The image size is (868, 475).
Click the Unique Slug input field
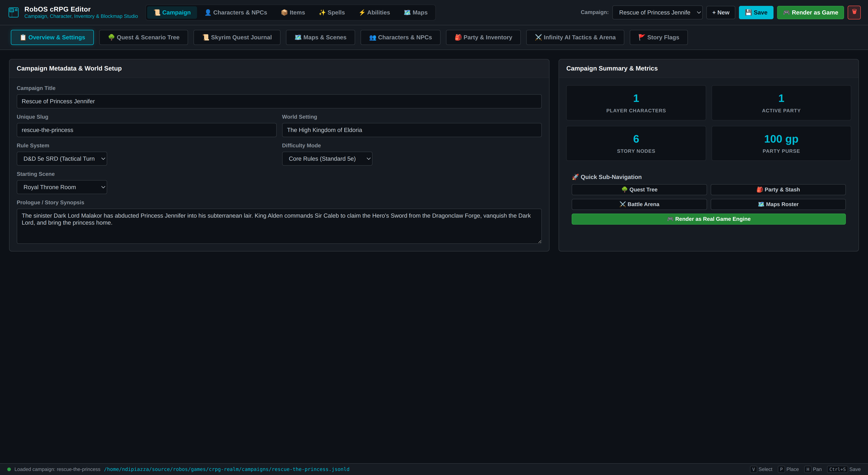tap(146, 130)
